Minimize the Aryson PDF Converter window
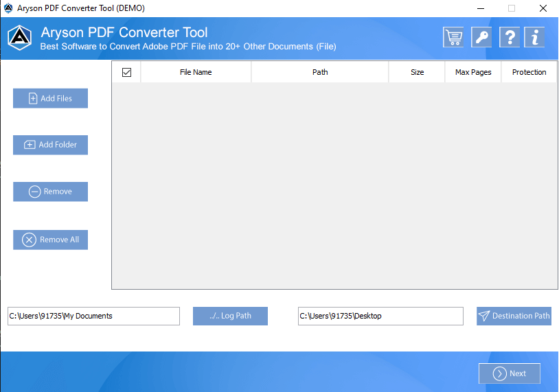The image size is (559, 392). tap(481, 8)
